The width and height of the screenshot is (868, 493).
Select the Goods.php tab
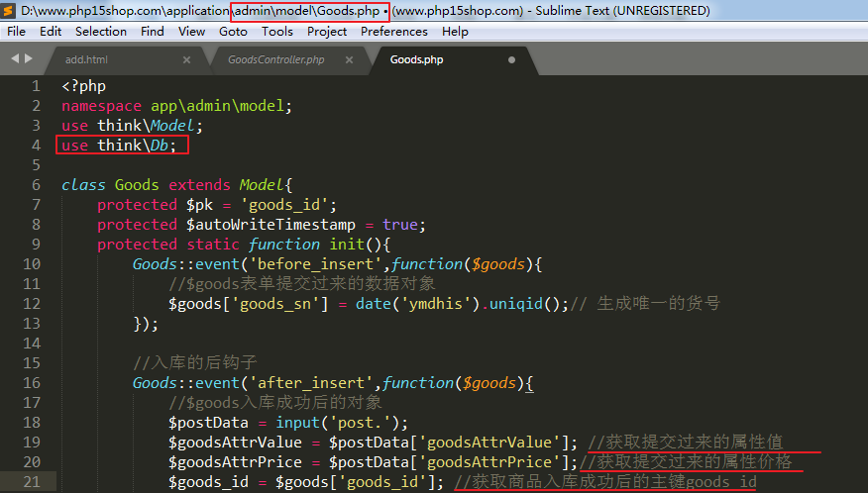416,60
